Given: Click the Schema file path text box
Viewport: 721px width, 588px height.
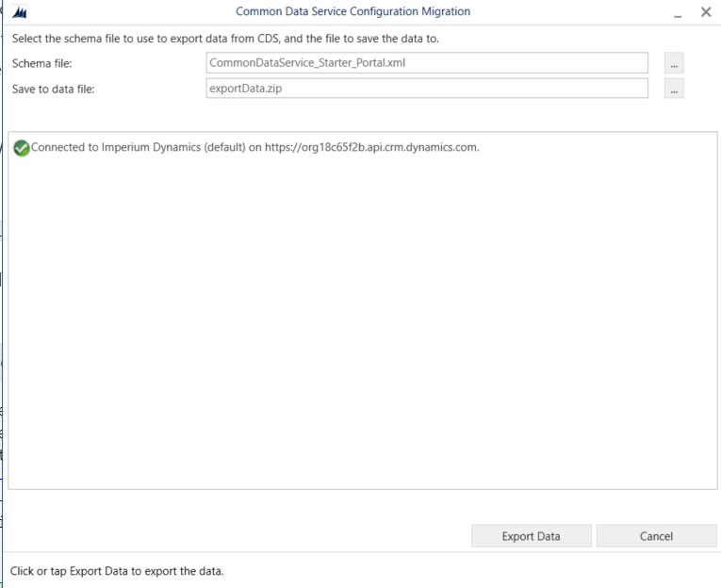Looking at the screenshot, I should (426, 63).
